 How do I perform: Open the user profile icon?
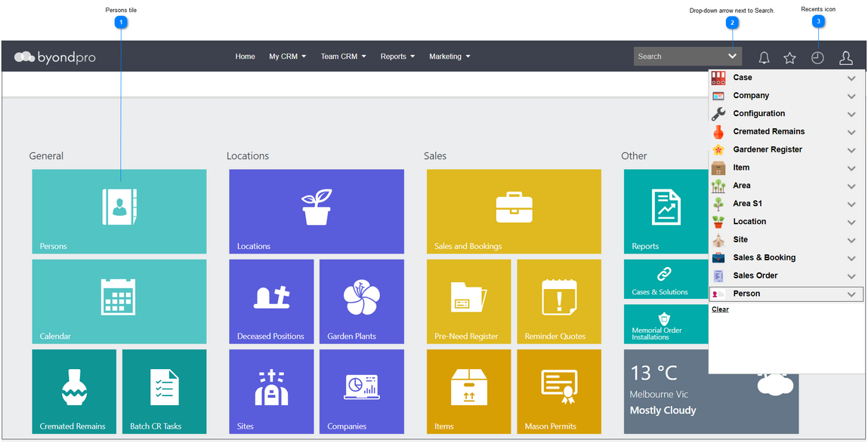pyautogui.click(x=846, y=57)
